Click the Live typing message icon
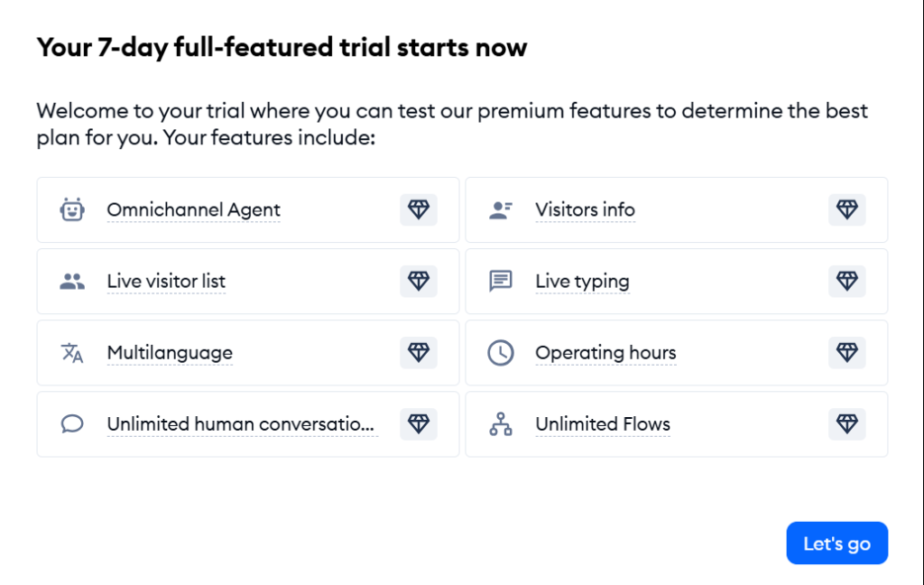The height and width of the screenshot is (585, 924). click(x=500, y=282)
